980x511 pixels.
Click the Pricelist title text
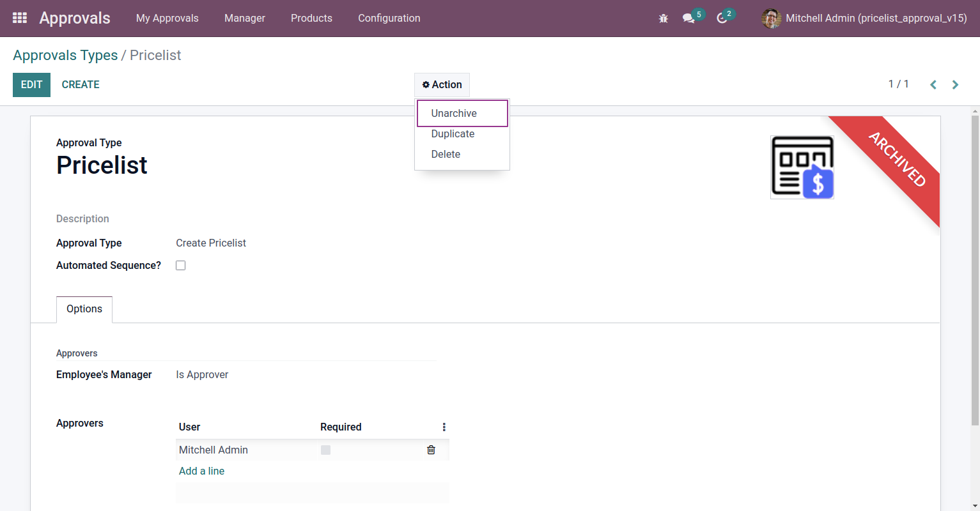[x=102, y=165]
